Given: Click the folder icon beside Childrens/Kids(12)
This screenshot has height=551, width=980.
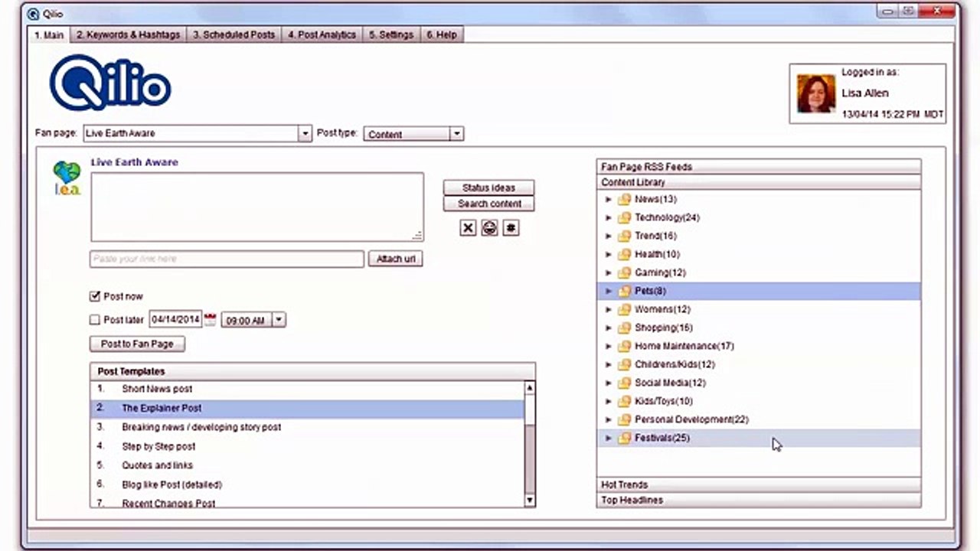Looking at the screenshot, I should coord(624,365).
